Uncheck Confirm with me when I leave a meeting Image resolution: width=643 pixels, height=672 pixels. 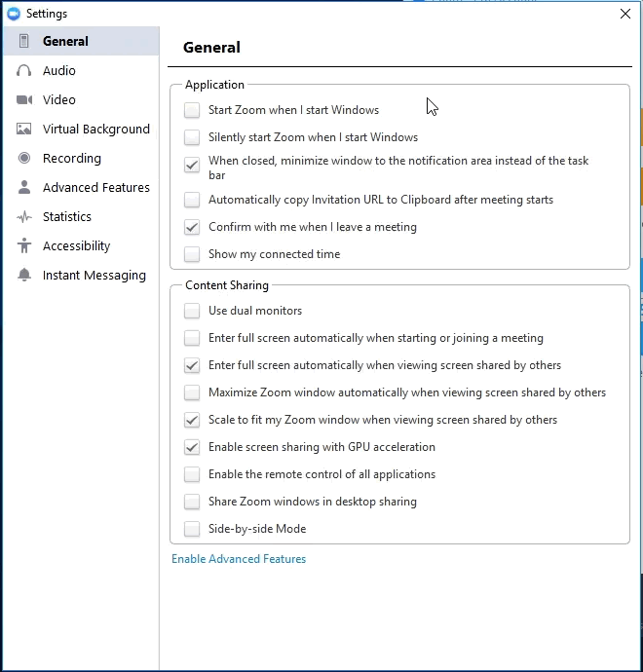[x=192, y=227]
